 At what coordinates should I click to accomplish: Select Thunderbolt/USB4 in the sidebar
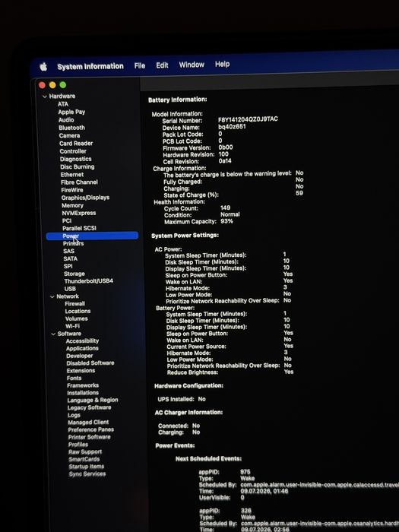89,281
